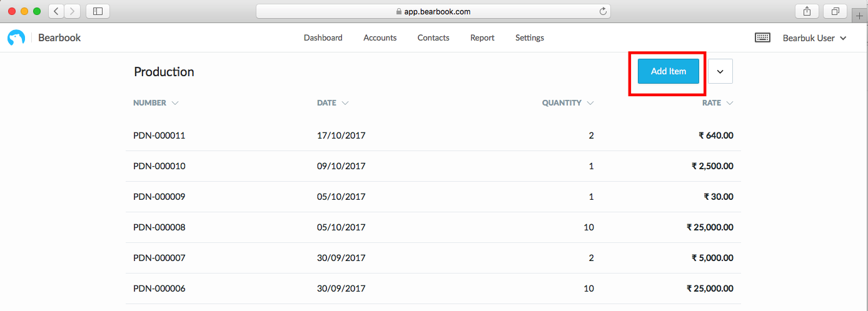Screen dimensions: 868x311
Task: Click the rate ₹ 30.00
Action: coord(719,197)
